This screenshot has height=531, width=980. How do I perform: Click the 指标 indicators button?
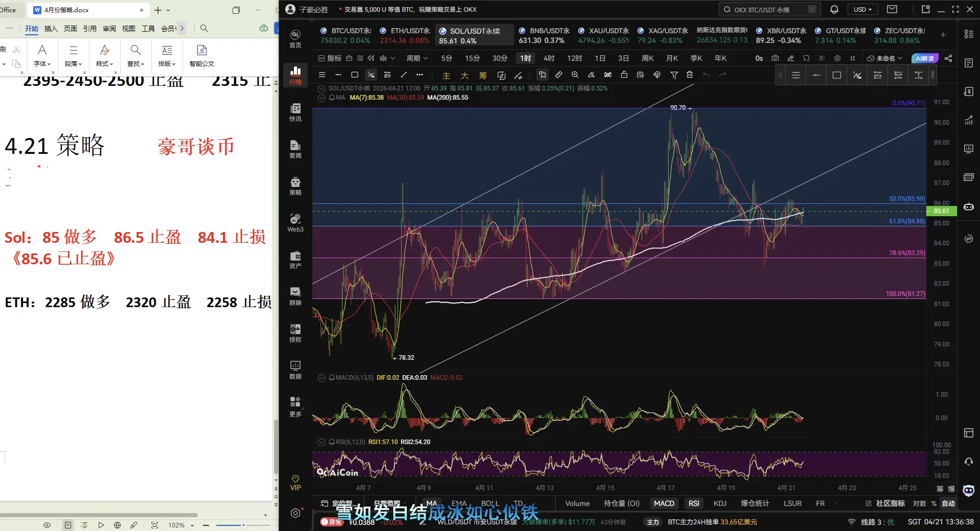pos(330,58)
